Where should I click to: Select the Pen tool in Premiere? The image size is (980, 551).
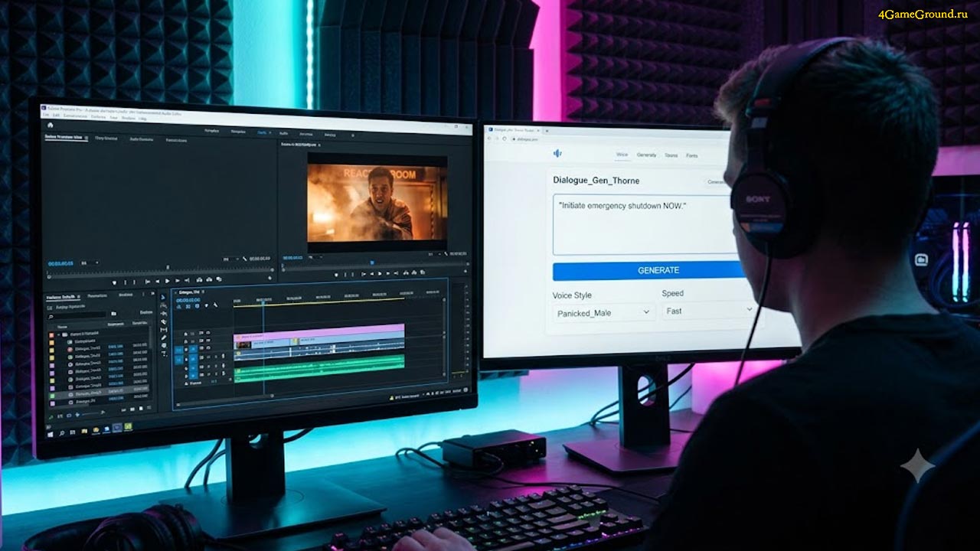pos(163,337)
